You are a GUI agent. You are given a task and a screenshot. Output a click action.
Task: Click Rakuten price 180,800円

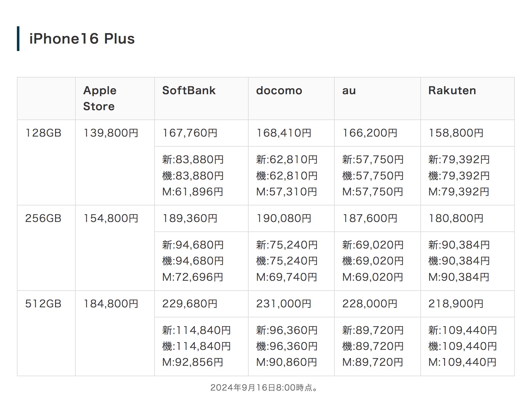456,218
